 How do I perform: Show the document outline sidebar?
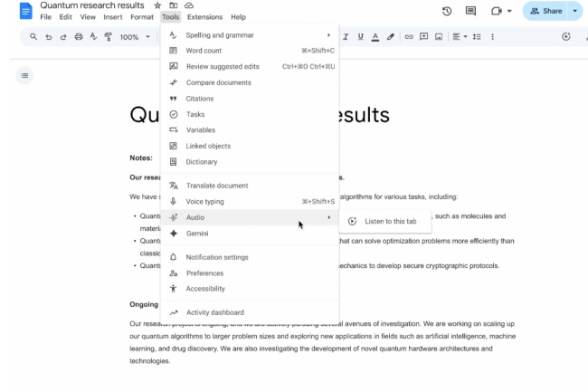pos(24,76)
